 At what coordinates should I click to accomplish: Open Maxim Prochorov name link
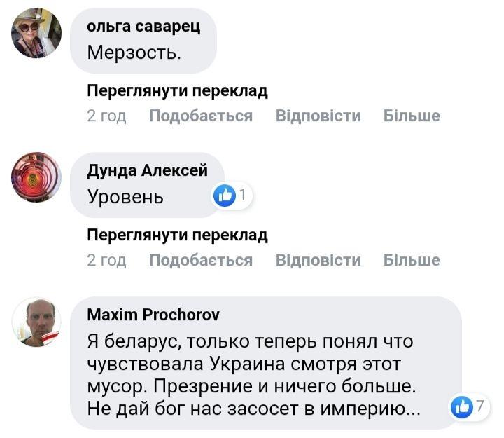tap(153, 315)
